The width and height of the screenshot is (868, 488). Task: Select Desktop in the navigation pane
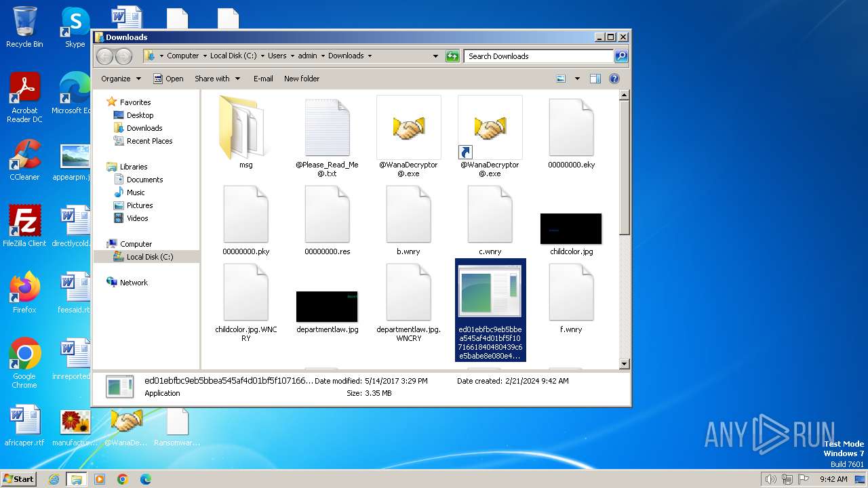[140, 115]
